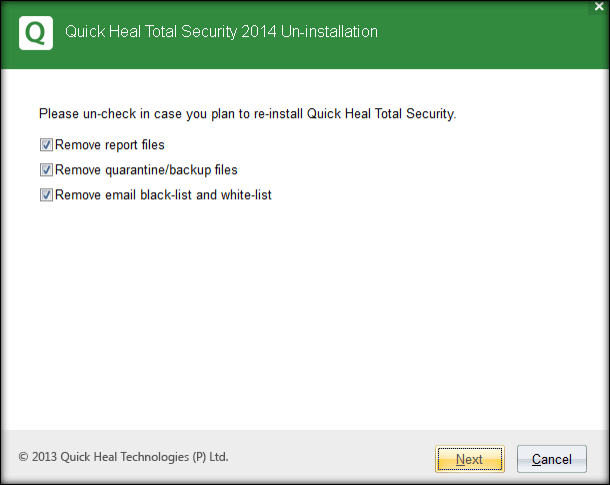Viewport: 610px width, 485px height.
Task: Toggle the Remove quarantine/backup files checkbox
Action: click(x=46, y=170)
